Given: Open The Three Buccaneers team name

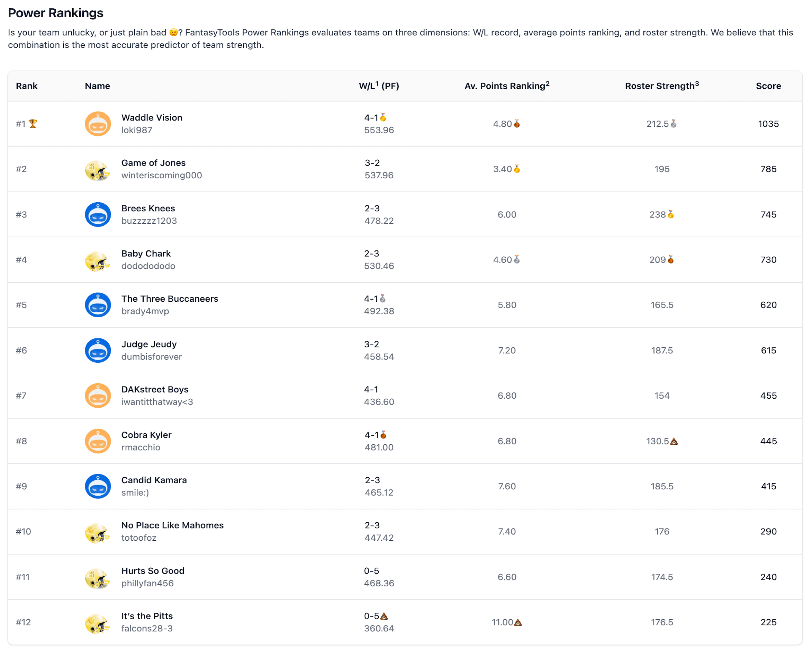Looking at the screenshot, I should [170, 299].
